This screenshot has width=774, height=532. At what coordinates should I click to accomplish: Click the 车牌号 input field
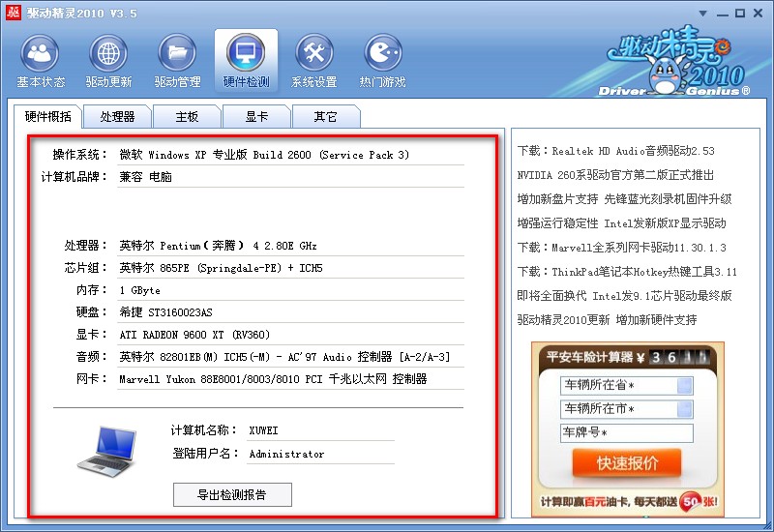click(626, 432)
